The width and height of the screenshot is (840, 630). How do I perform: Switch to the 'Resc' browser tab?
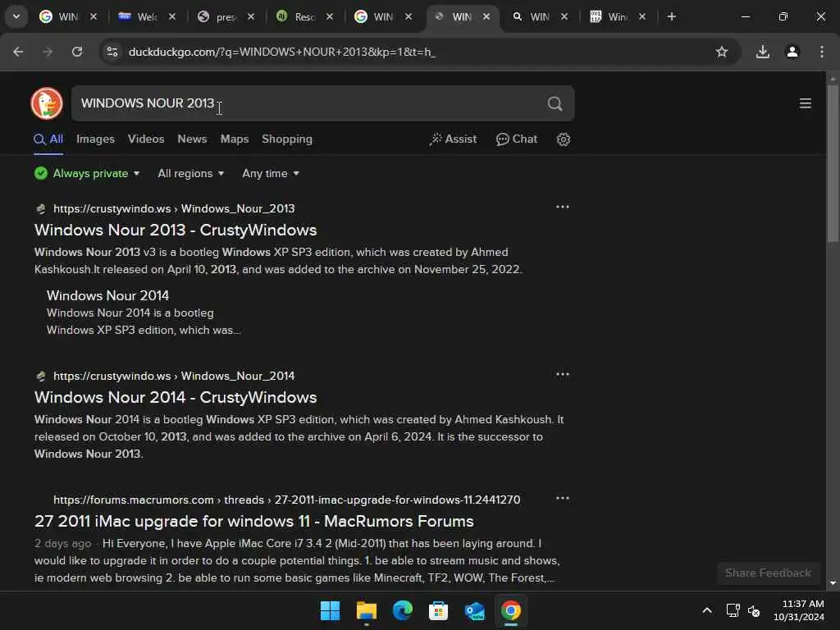[304, 16]
